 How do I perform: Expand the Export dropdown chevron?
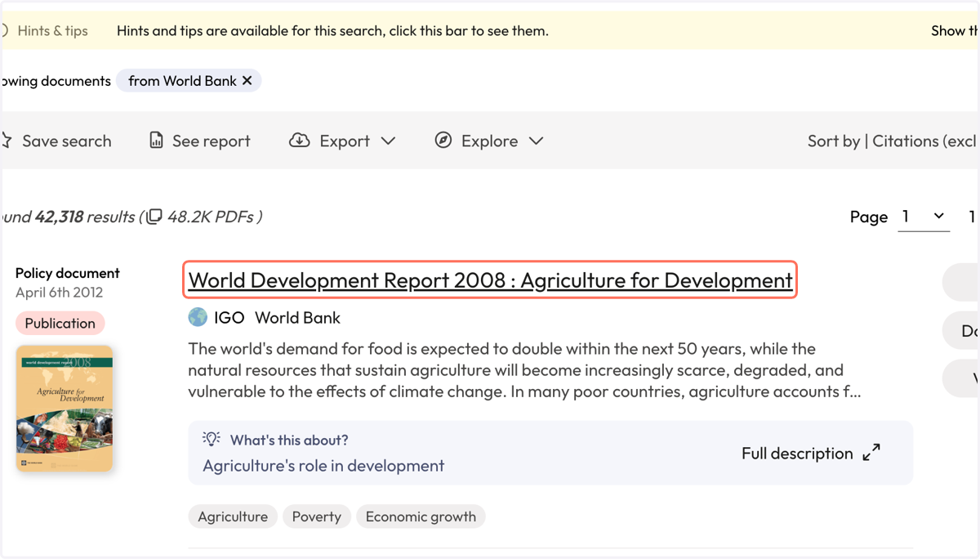click(x=388, y=141)
